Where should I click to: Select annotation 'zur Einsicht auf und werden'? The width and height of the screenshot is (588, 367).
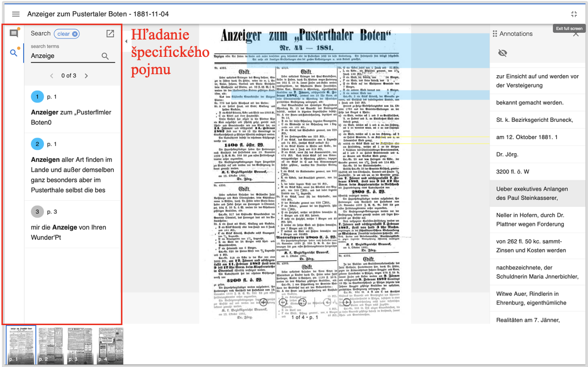click(538, 81)
